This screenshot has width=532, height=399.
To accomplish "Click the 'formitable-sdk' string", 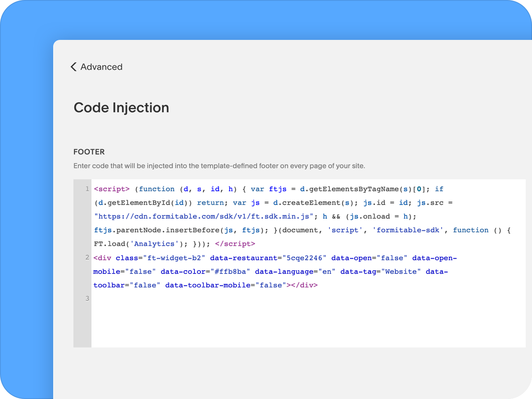I will [x=408, y=230].
